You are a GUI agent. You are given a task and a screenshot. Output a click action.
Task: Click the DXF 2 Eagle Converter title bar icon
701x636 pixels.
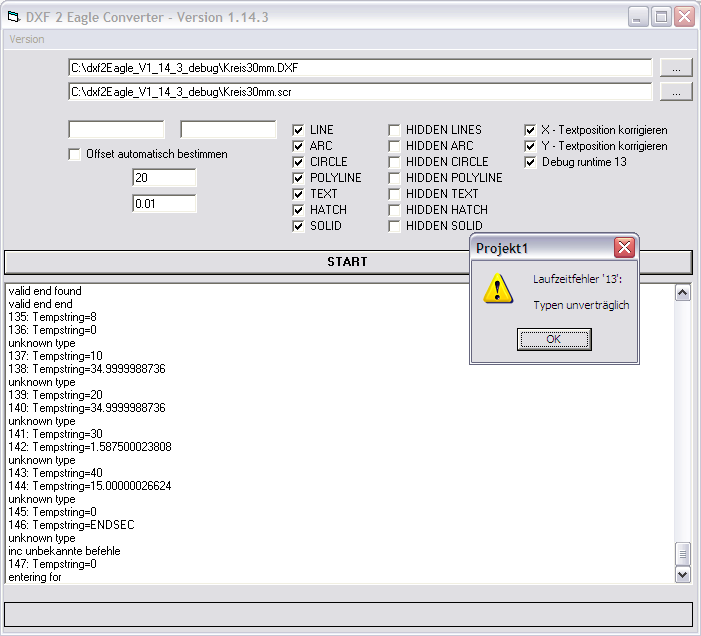pos(14,17)
